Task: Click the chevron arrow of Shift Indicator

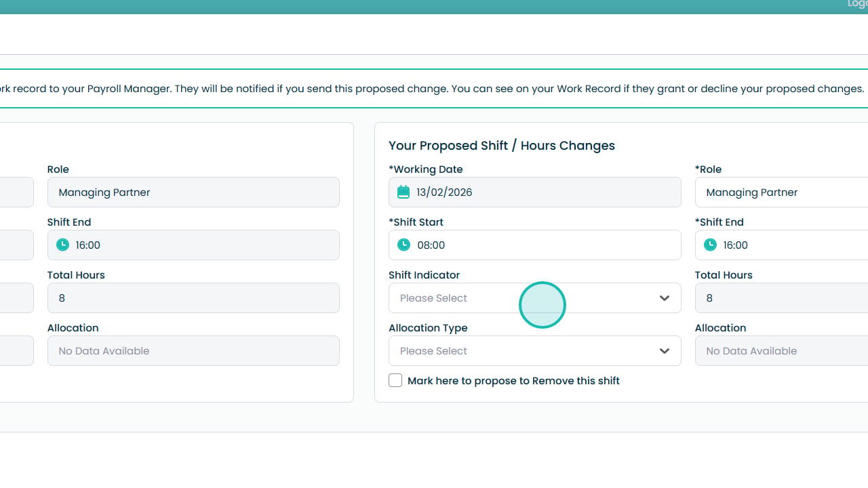Action: point(665,298)
